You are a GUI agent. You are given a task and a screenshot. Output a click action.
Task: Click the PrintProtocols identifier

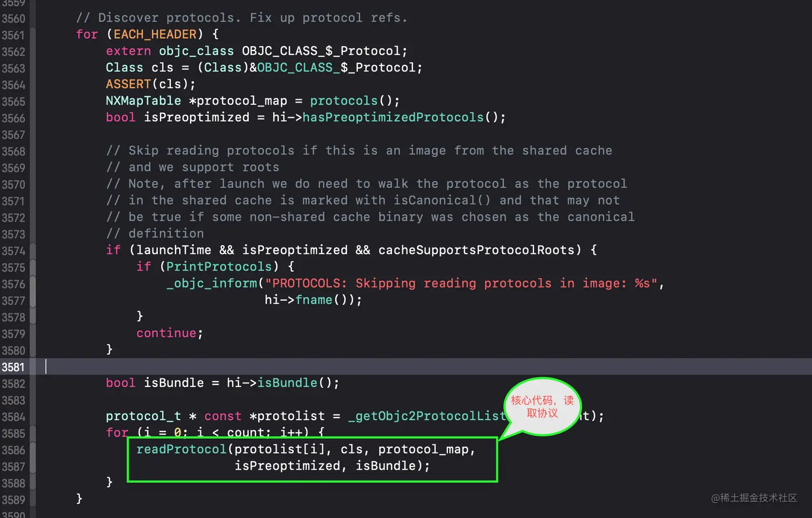coord(219,267)
